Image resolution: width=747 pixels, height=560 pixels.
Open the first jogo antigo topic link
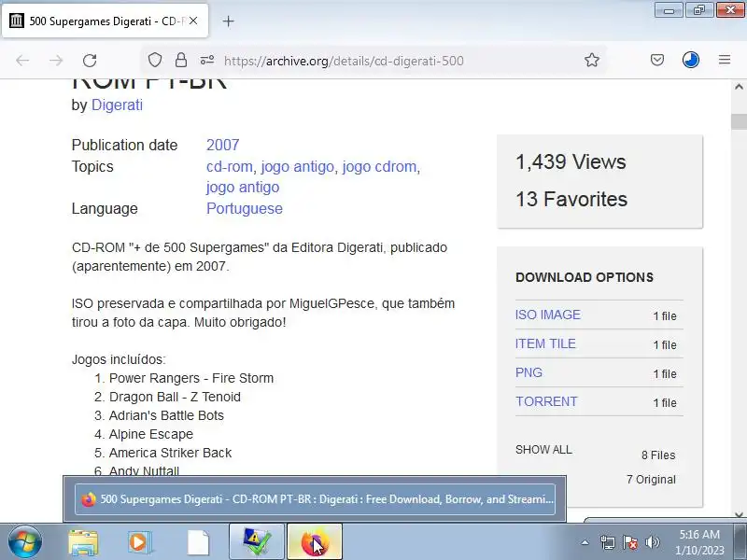(297, 167)
